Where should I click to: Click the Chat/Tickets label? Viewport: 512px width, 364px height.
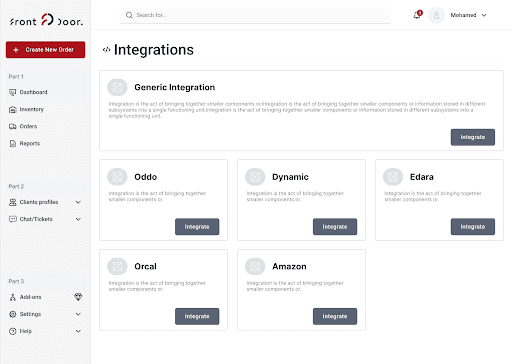tap(36, 219)
